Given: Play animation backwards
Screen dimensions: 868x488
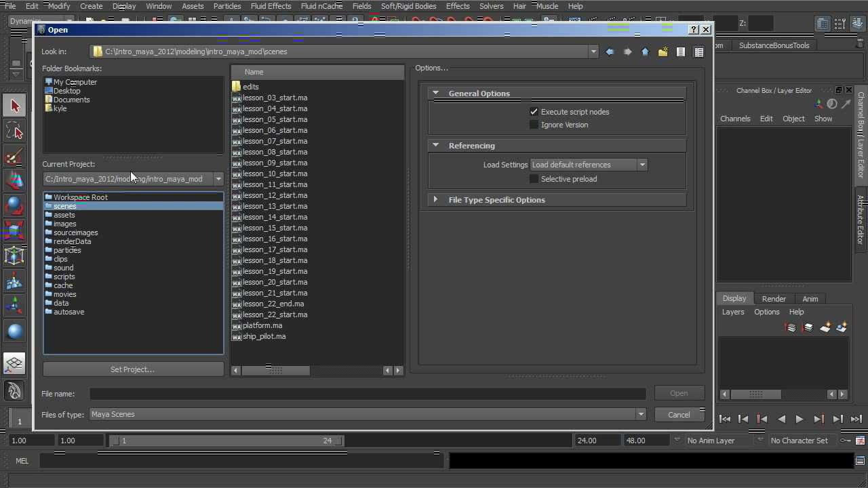Looking at the screenshot, I should pos(781,419).
